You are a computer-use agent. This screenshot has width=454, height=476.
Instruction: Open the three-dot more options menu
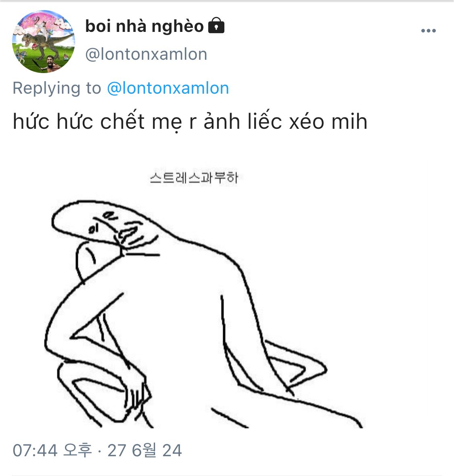[x=428, y=31]
